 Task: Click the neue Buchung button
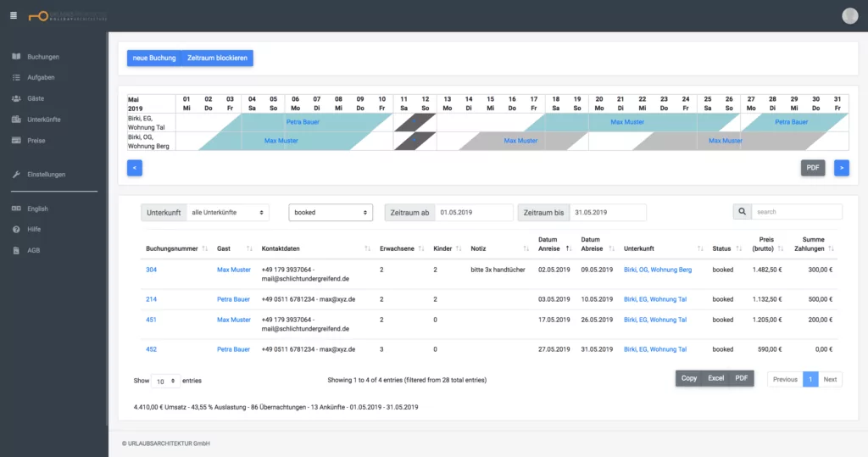point(154,58)
